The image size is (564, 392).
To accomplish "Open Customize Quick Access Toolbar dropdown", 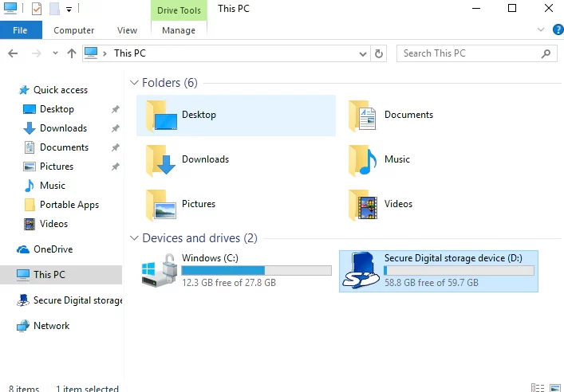I will point(69,10).
